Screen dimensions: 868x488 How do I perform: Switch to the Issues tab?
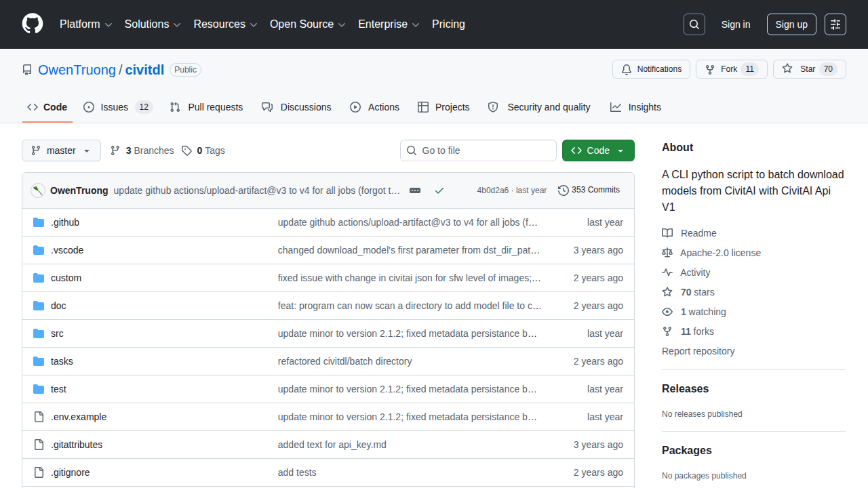point(118,107)
